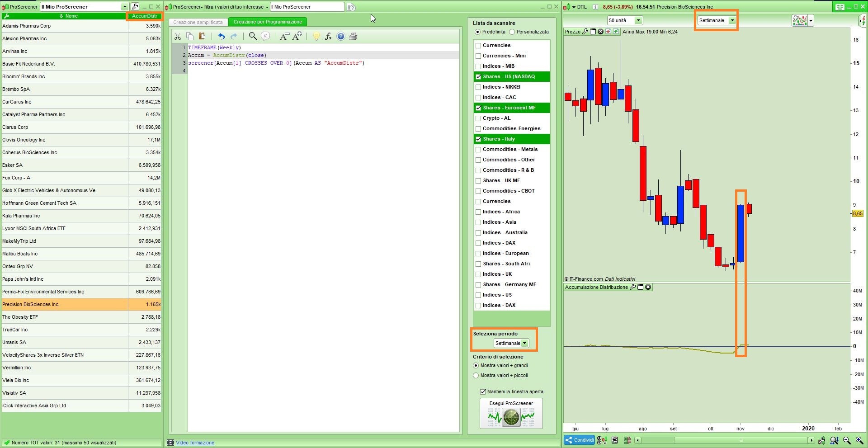Select the Precision BioSciences Inc row

point(81,304)
